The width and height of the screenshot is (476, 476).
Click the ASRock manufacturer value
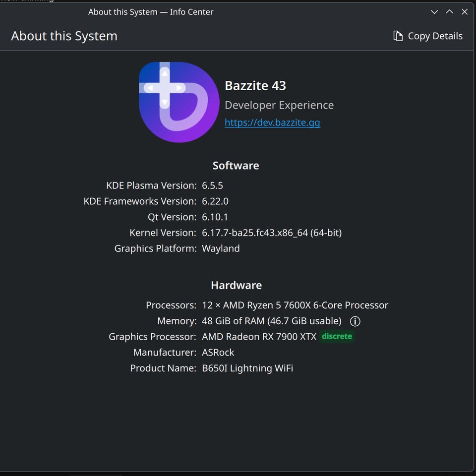click(218, 353)
